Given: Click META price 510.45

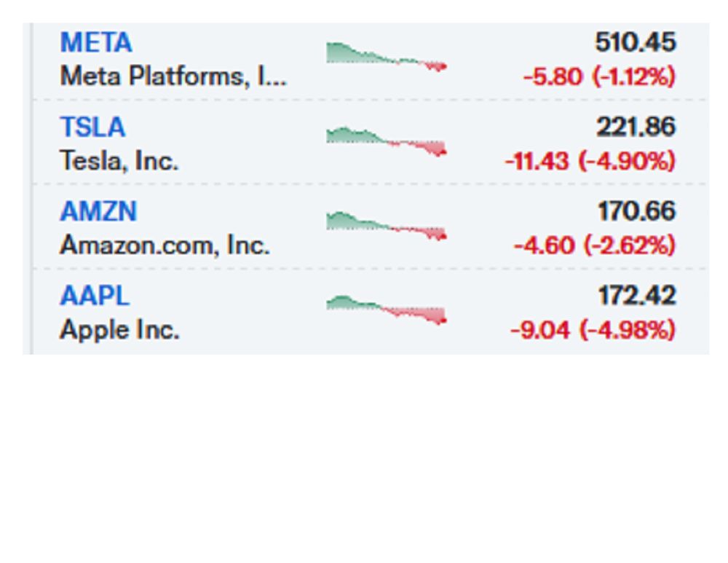Looking at the screenshot, I should (636, 42).
